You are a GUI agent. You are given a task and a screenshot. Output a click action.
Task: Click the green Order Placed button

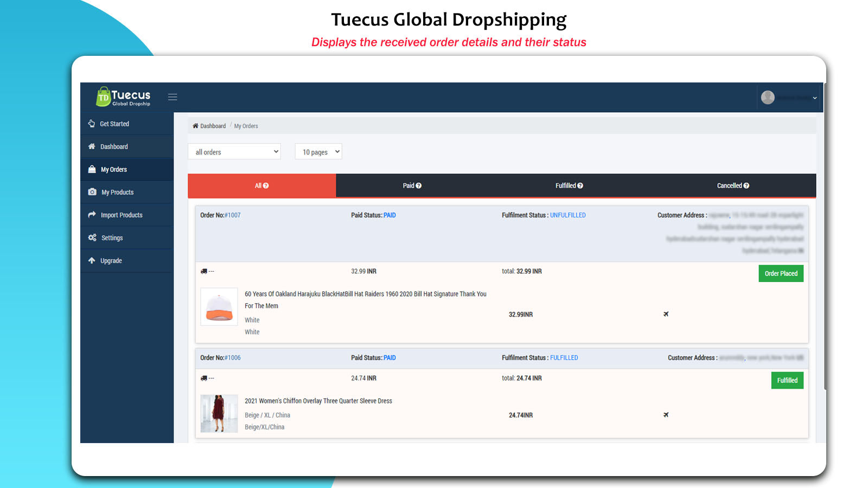(x=781, y=273)
